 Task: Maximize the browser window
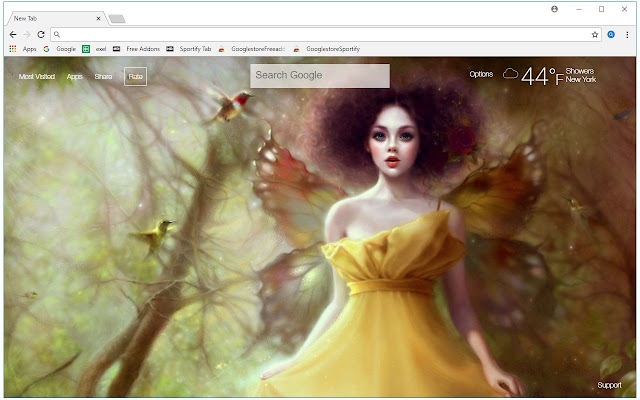pos(602,9)
